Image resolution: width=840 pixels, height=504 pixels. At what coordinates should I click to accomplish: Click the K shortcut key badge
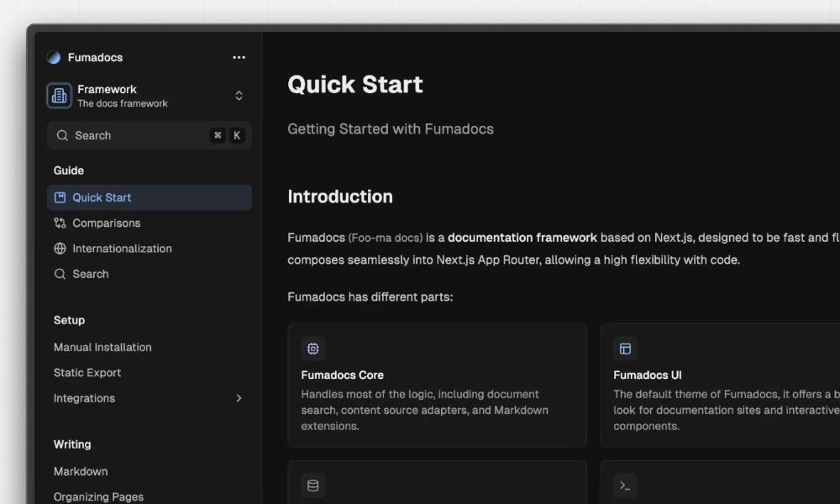pyautogui.click(x=237, y=135)
